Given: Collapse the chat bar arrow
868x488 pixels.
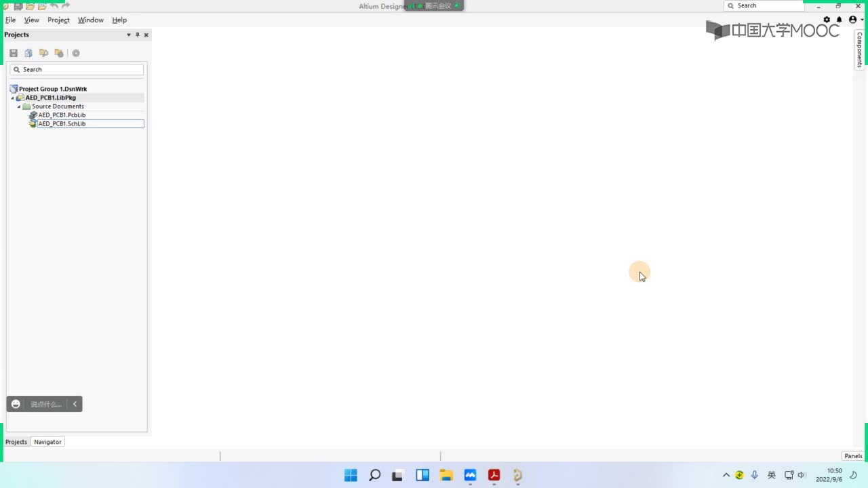Looking at the screenshot, I should [75, 404].
